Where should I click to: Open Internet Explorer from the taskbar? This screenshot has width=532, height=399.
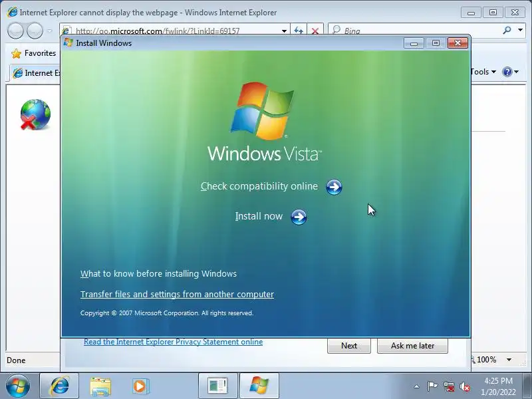click(x=59, y=386)
